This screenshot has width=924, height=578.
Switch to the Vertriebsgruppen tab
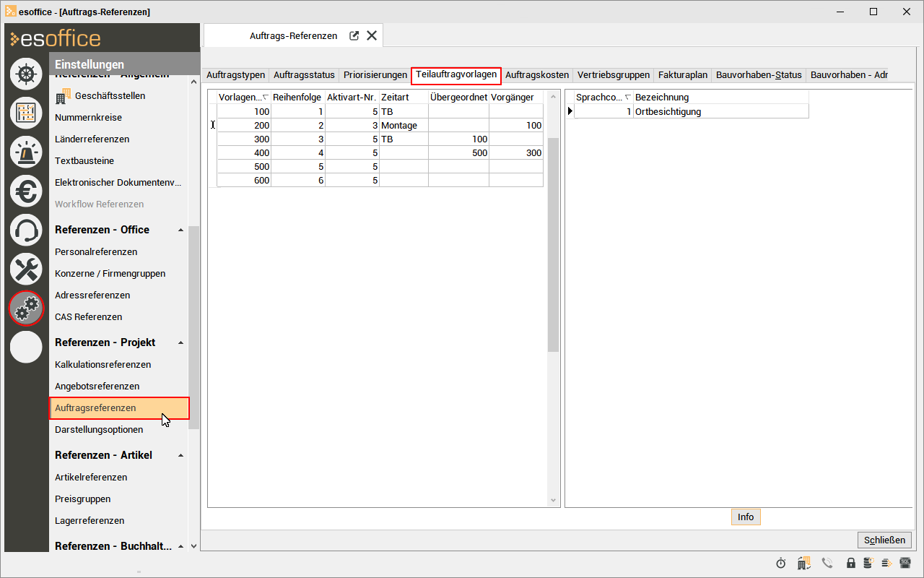(x=614, y=75)
